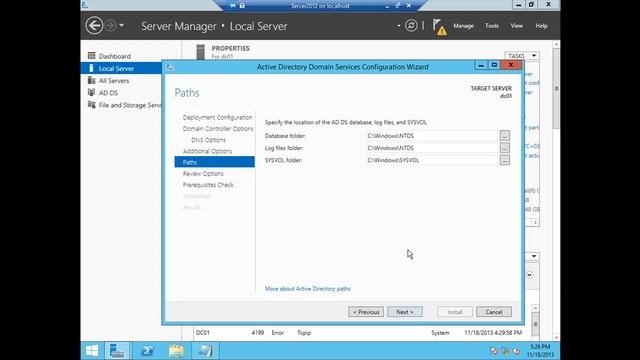Maximize the AD DS Configuration Wizard
Viewport: 640px width, 360px height.
pyautogui.click(x=494, y=65)
